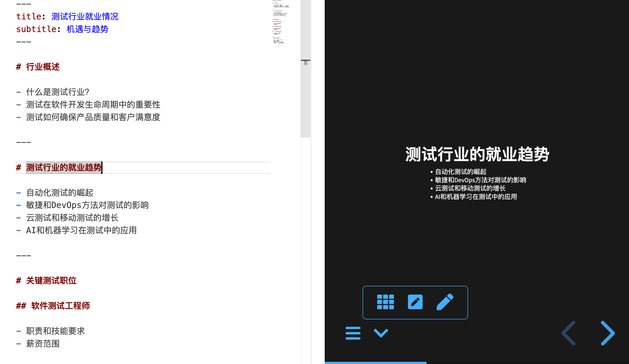Image resolution: width=629 pixels, height=364 pixels.
Task: Click the subtitle key in front matter
Action: click(x=36, y=29)
